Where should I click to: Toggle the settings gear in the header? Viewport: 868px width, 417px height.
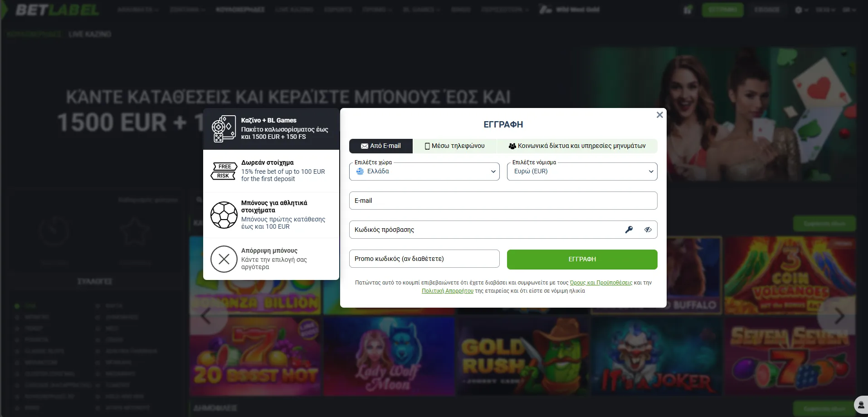(799, 10)
